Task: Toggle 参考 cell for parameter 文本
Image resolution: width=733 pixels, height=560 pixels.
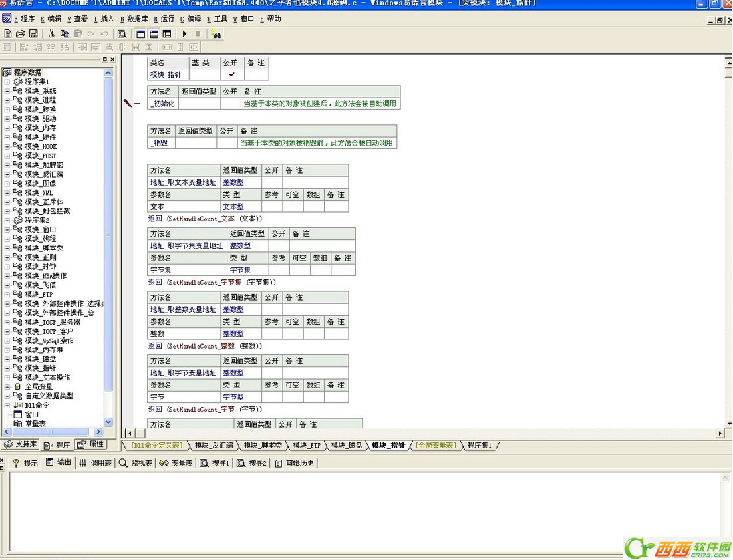Action: (272, 207)
